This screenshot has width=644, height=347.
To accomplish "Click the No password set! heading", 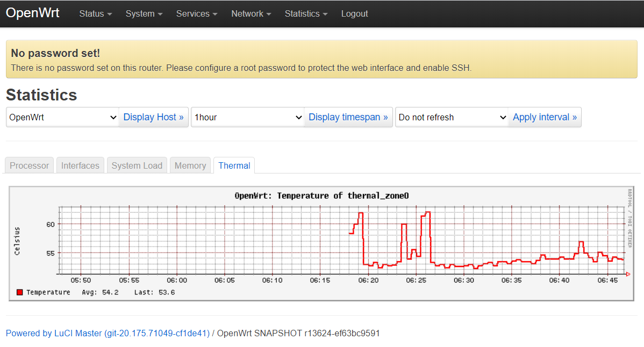I will pyautogui.click(x=55, y=53).
